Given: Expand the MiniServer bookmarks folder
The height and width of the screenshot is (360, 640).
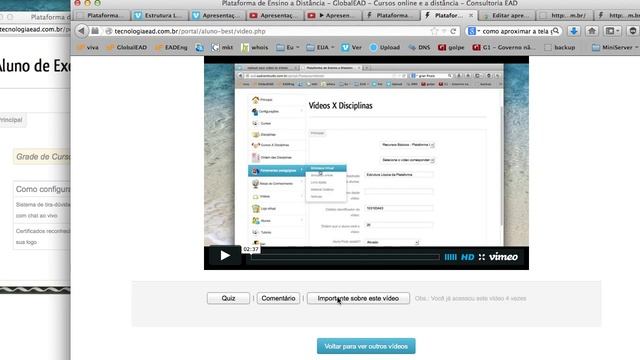Looking at the screenshot, I should coord(615,47).
